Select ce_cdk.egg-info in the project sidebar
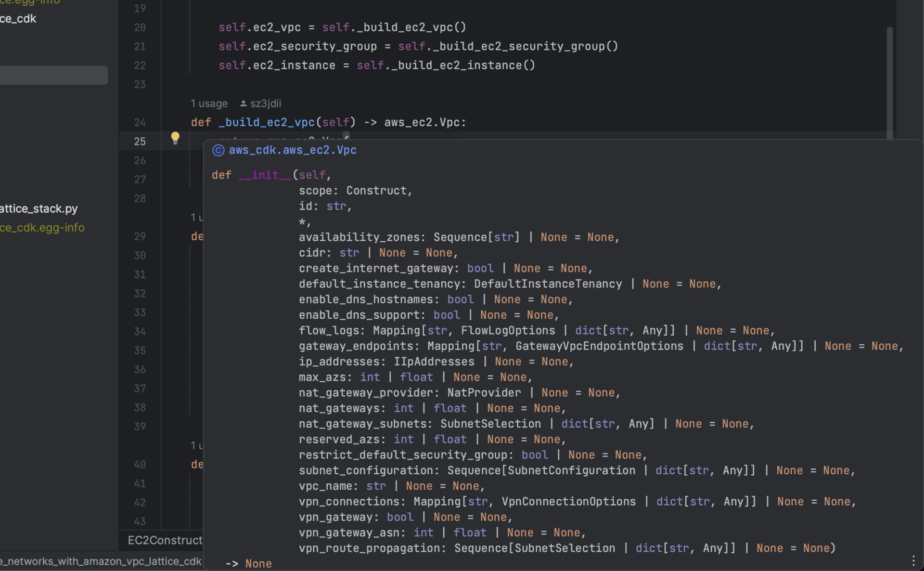 [x=42, y=227]
